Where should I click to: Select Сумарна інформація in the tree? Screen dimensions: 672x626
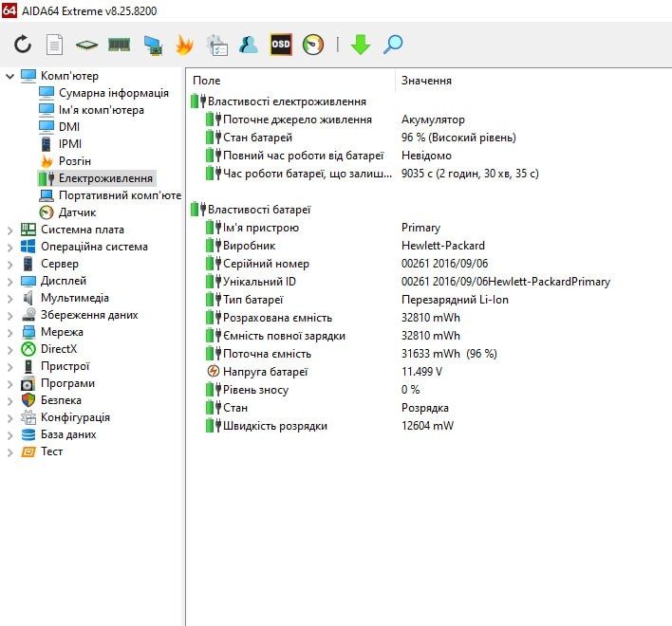click(114, 93)
